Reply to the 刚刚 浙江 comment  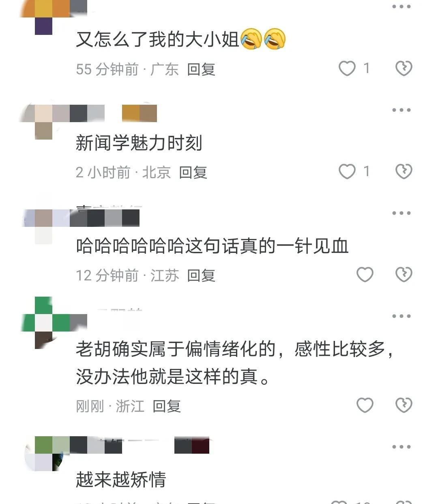click(167, 406)
